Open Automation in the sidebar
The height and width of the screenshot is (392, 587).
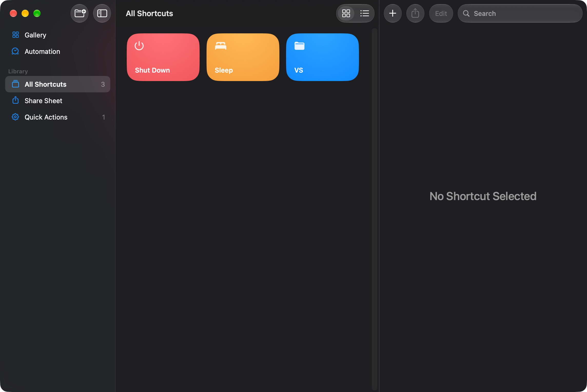tap(58, 51)
